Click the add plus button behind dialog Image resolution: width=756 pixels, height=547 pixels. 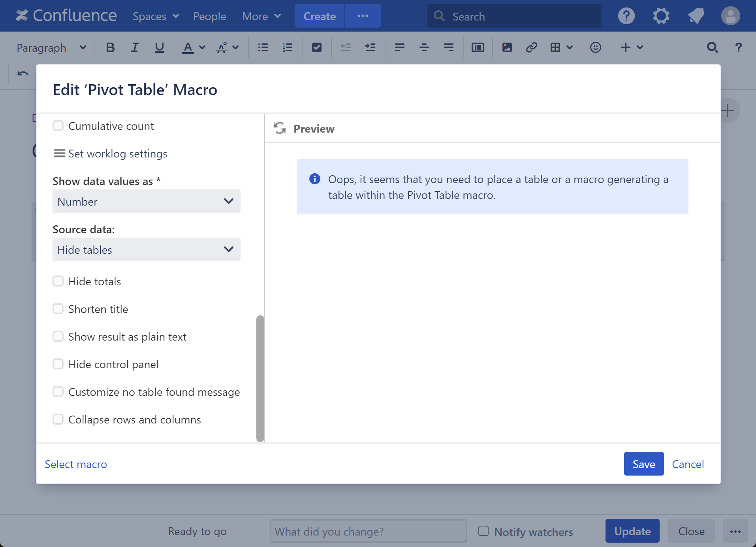coord(728,111)
